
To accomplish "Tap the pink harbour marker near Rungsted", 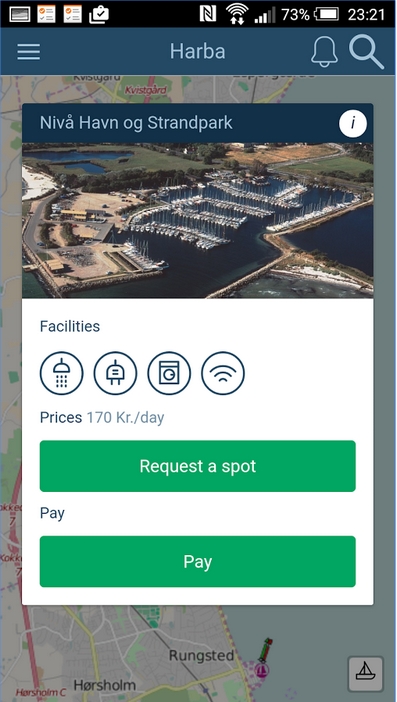I will coord(262,670).
